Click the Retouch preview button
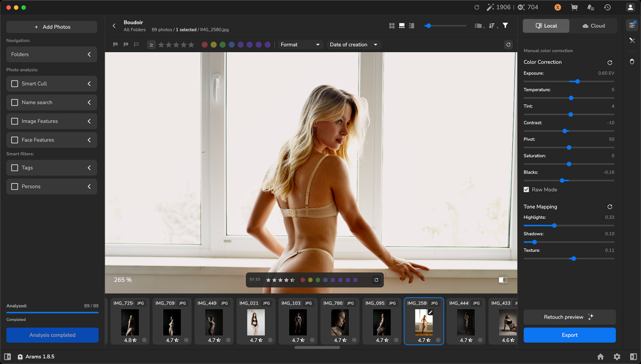Image resolution: width=641 pixels, height=364 pixels. tap(570, 317)
